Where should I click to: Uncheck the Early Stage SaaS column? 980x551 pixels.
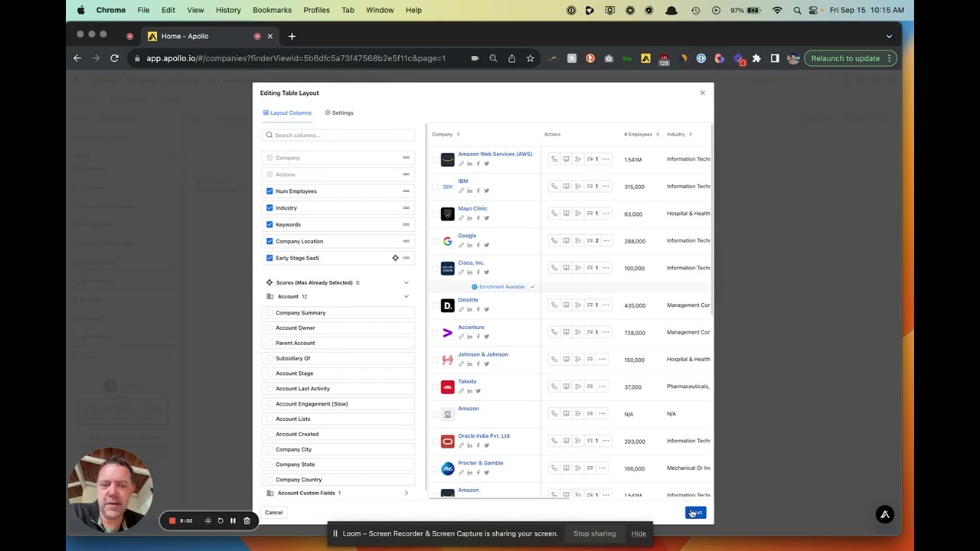tap(269, 258)
